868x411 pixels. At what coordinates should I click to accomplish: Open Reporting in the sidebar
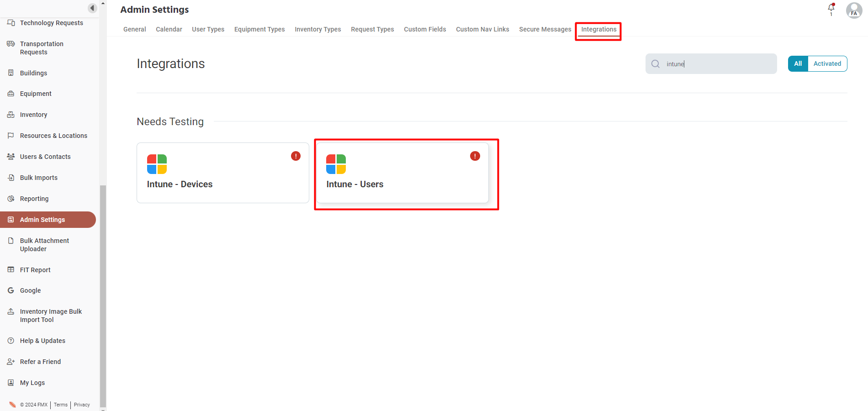[x=34, y=199]
